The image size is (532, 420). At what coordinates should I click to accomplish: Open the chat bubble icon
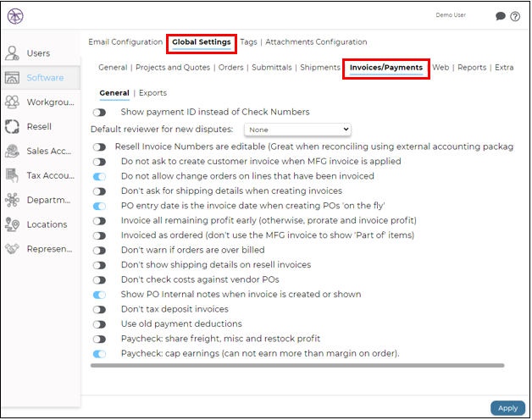(x=500, y=16)
